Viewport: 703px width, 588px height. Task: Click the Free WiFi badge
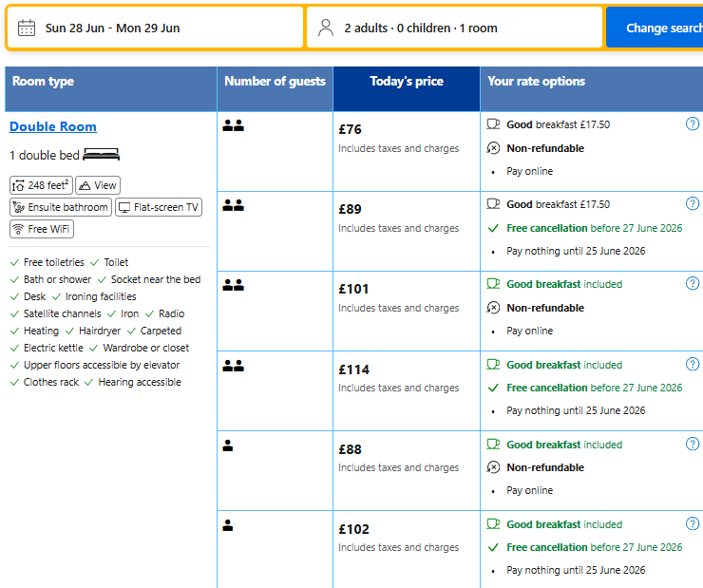[x=42, y=229]
